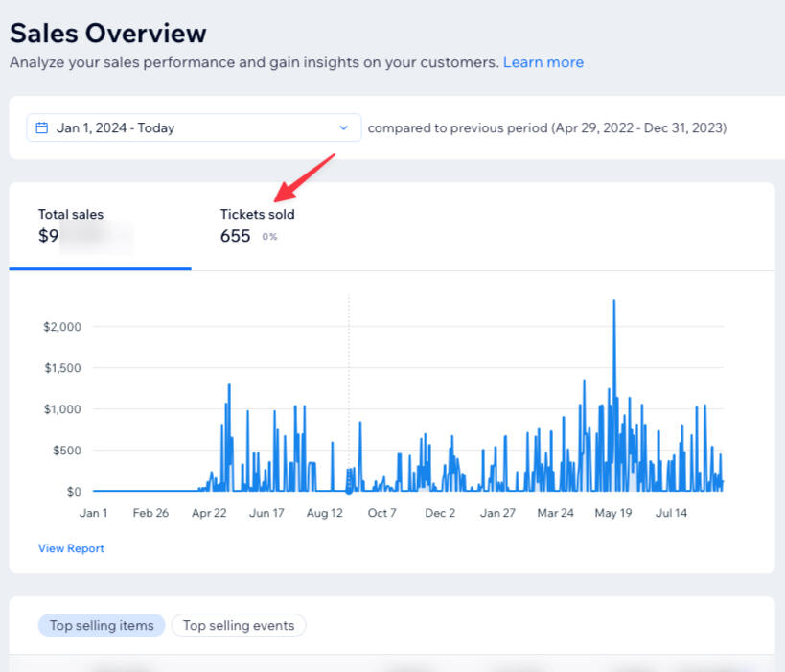
Task: Select the Top selling events filter
Action: pyautogui.click(x=239, y=625)
